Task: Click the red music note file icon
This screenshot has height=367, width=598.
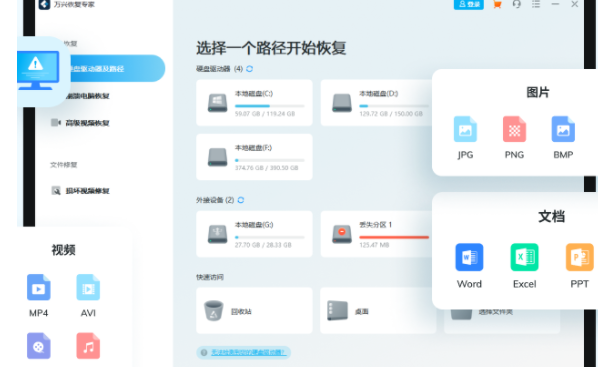Action: (88, 346)
